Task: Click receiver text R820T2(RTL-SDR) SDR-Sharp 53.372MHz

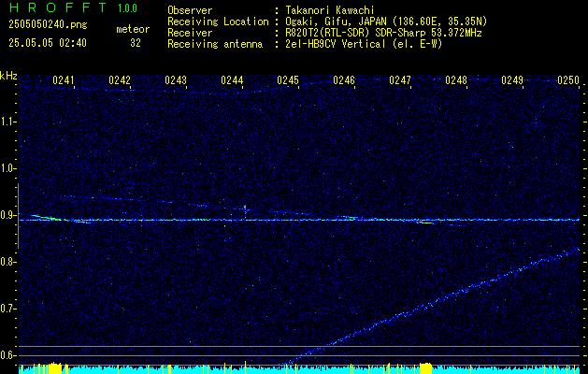Action: point(383,33)
